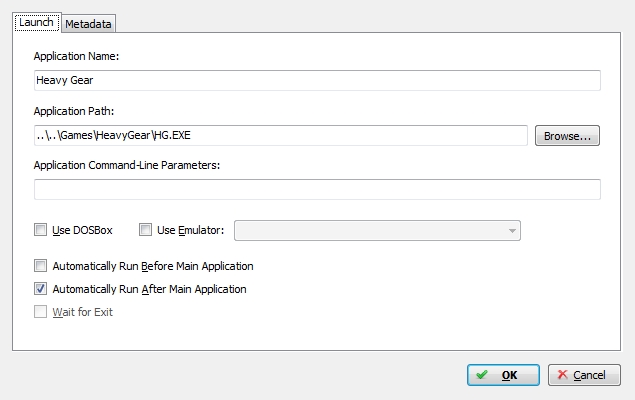Open the Use Emulator combo box

377,230
